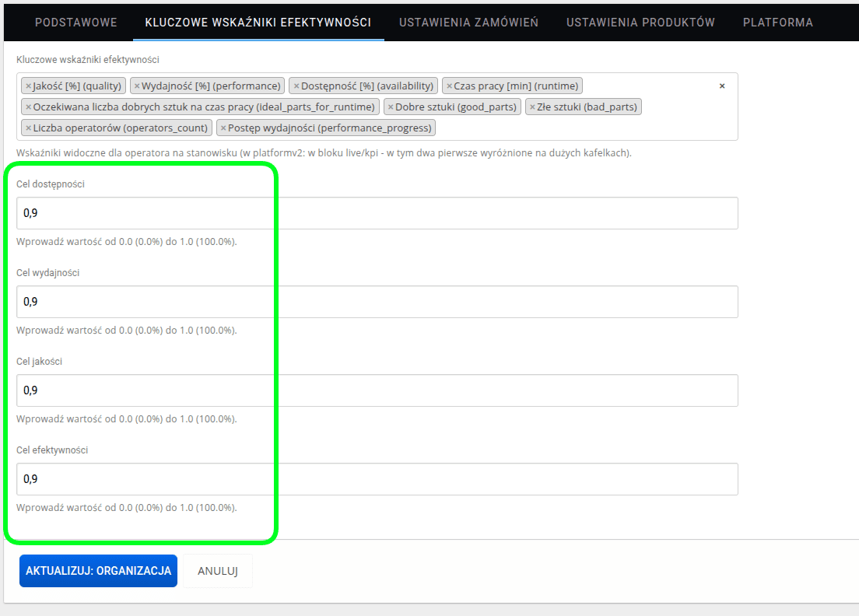Switch to Ustawienia zamówień tab
The height and width of the screenshot is (616, 859).
click(x=468, y=23)
